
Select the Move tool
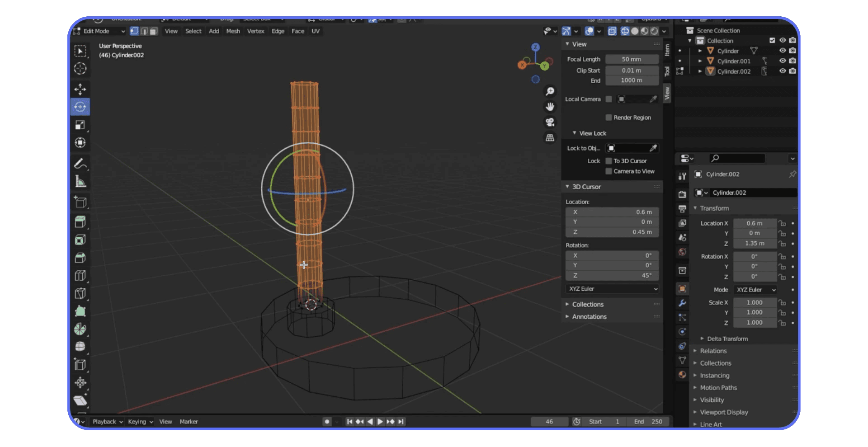(80, 89)
